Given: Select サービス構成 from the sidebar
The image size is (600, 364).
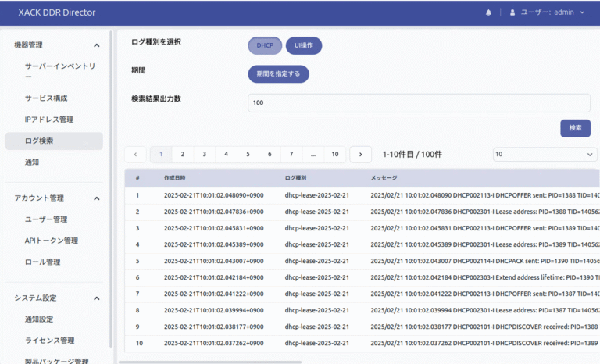Looking at the screenshot, I should [x=46, y=98].
